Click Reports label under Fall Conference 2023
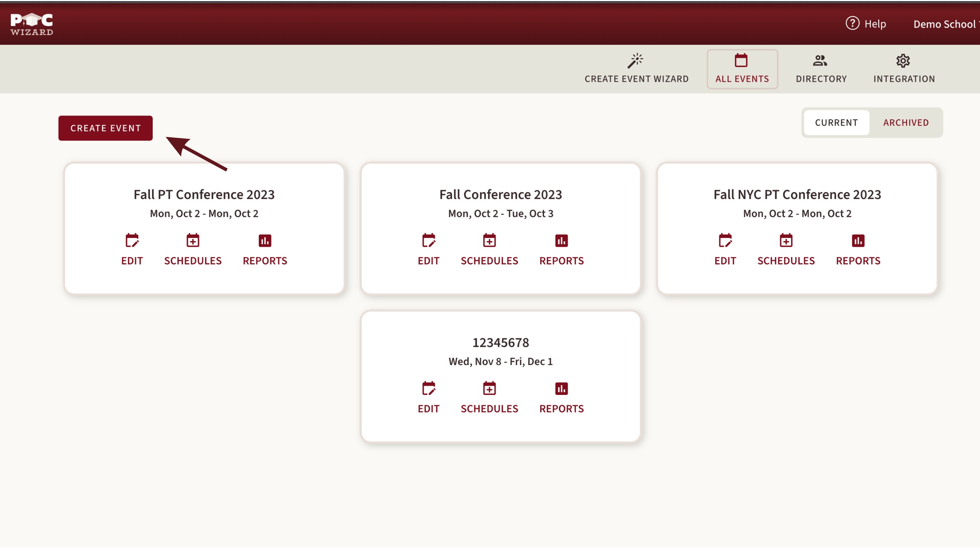Image resolution: width=980 pixels, height=551 pixels. (x=562, y=261)
